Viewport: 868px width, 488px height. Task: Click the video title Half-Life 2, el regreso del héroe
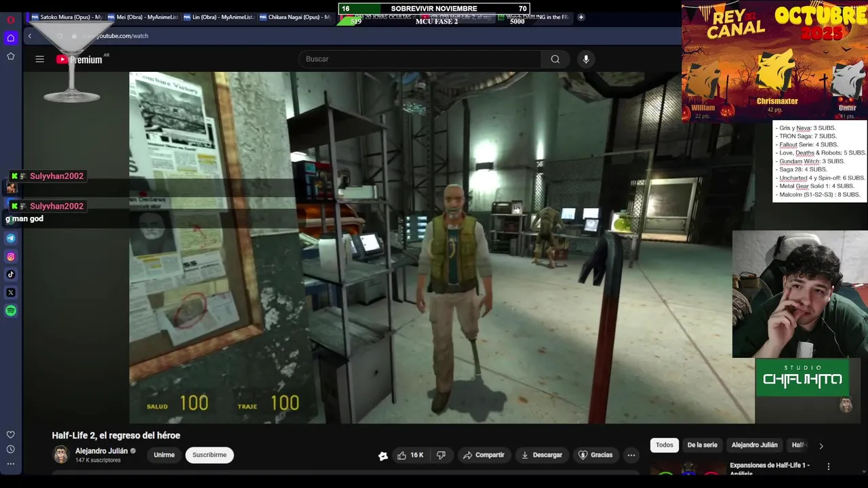pos(116,436)
